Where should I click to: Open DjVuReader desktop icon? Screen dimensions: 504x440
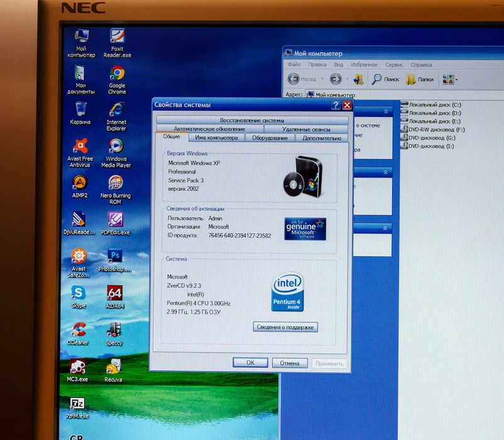click(79, 223)
